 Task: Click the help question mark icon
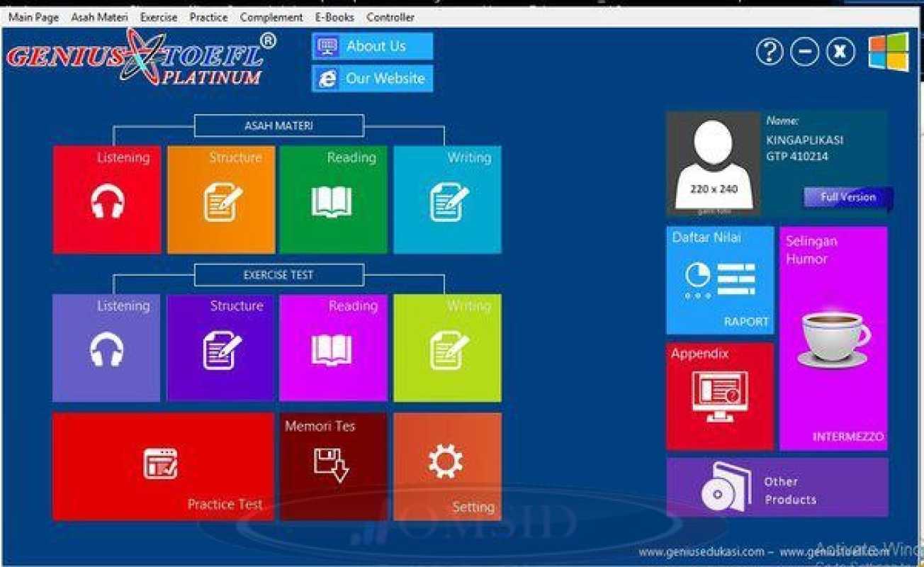point(770,52)
